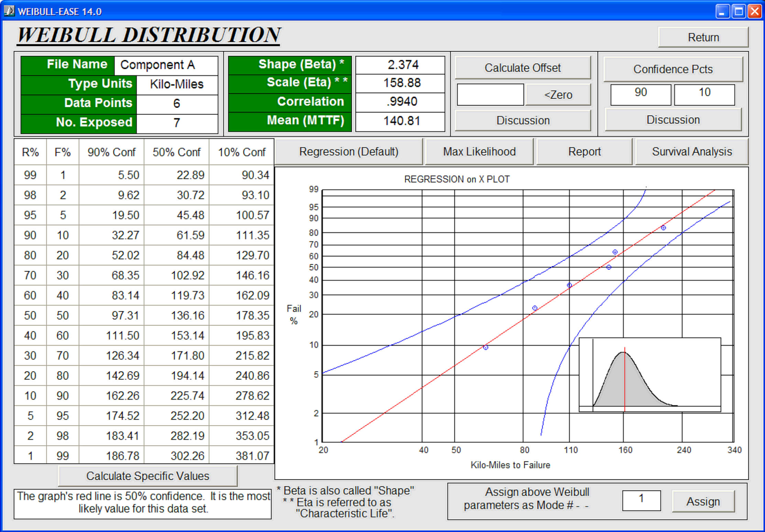Open Discussion under Confidence Pcts
Image resolution: width=765 pixels, height=532 pixels.
[x=673, y=120]
